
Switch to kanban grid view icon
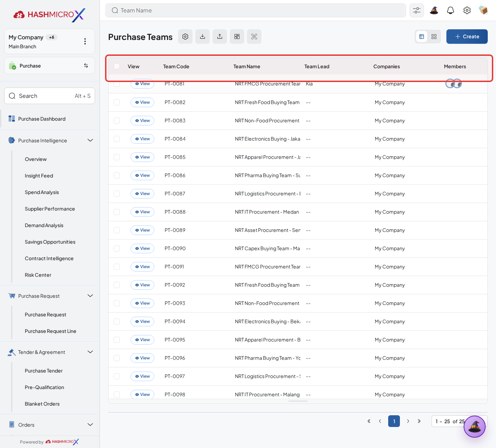click(434, 37)
